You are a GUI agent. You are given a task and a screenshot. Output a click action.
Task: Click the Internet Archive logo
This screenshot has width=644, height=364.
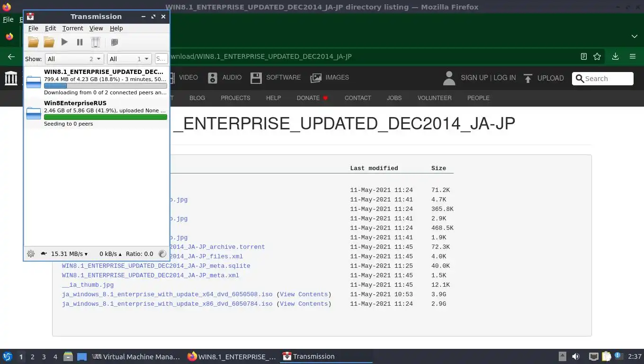tap(11, 78)
